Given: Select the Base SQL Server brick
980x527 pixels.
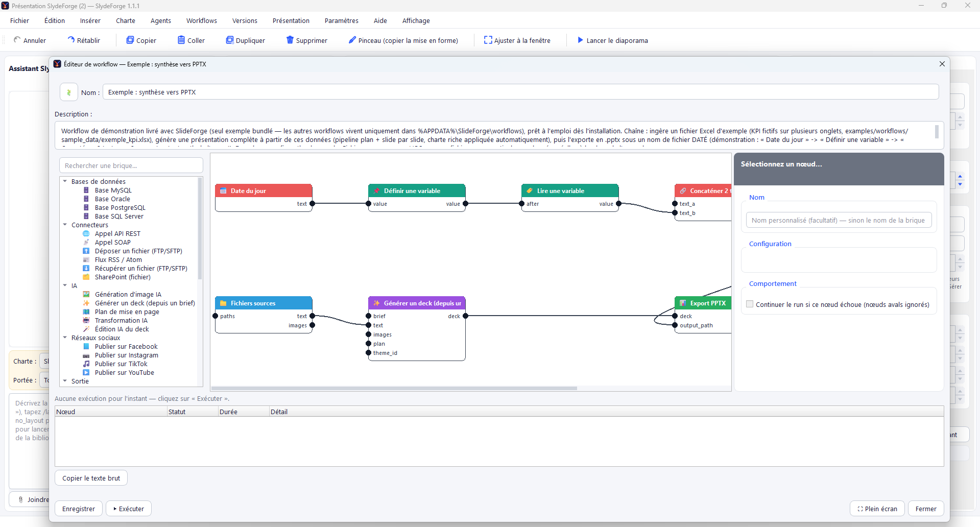Looking at the screenshot, I should click(x=119, y=217).
